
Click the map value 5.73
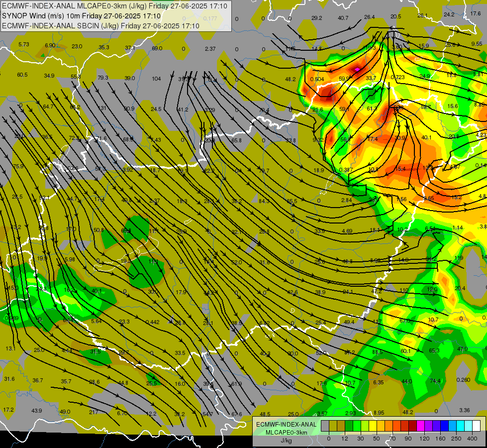[24, 44]
